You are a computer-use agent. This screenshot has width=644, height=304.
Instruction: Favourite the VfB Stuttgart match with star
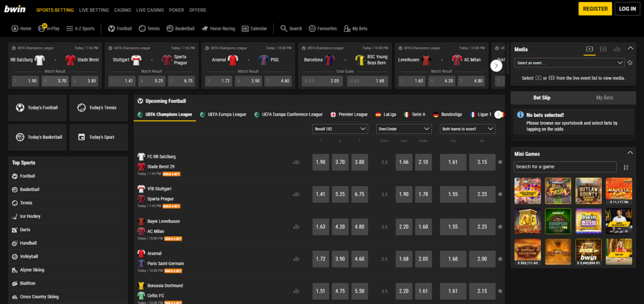coord(500,194)
